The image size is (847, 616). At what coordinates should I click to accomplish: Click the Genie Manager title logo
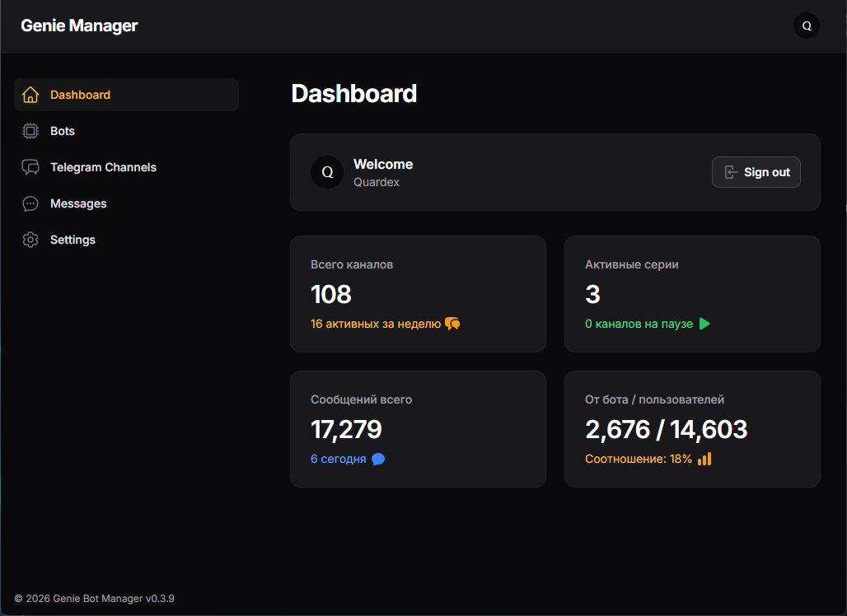click(x=79, y=26)
